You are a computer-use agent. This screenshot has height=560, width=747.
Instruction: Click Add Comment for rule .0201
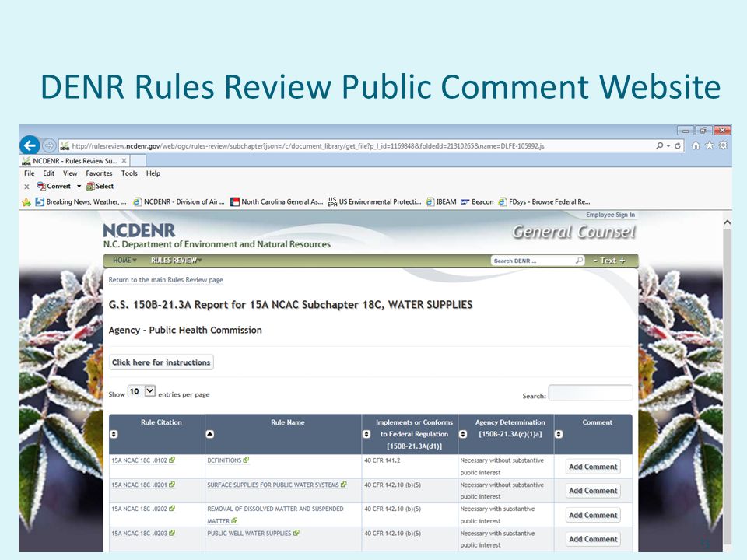593,491
